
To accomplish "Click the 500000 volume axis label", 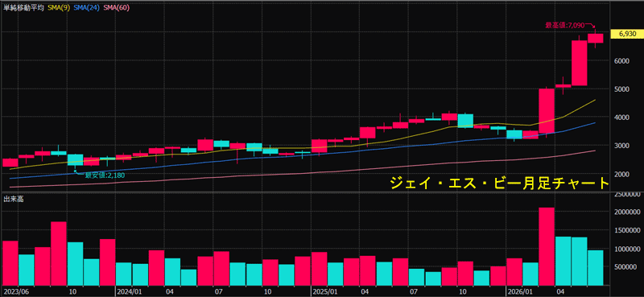I will click(625, 267).
